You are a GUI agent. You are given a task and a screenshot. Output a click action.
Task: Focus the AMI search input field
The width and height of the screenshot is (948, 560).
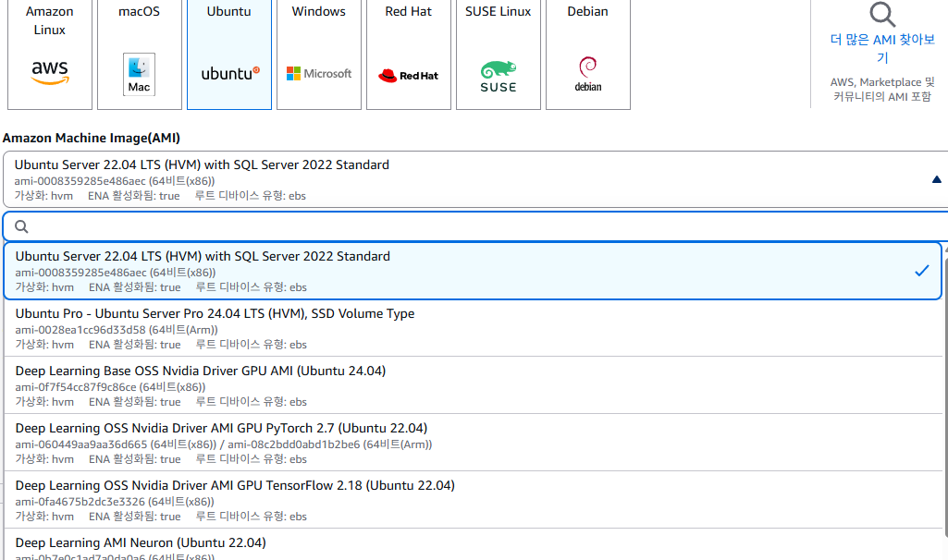pos(475,226)
